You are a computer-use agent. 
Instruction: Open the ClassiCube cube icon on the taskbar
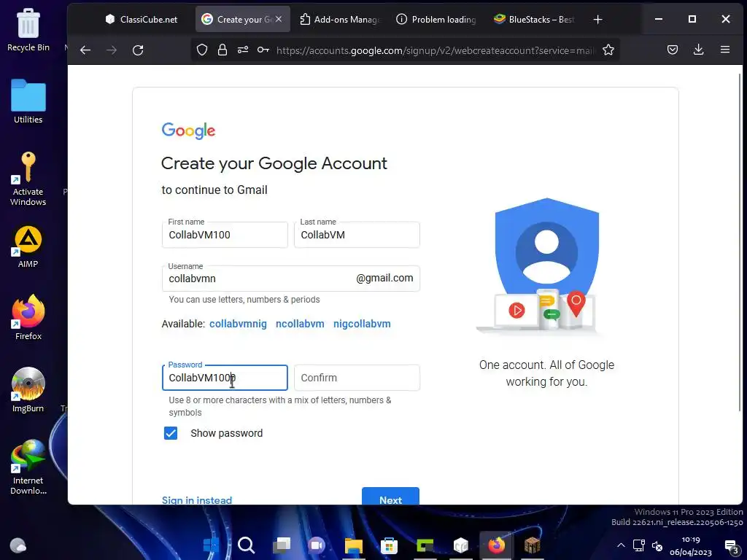pos(461,545)
